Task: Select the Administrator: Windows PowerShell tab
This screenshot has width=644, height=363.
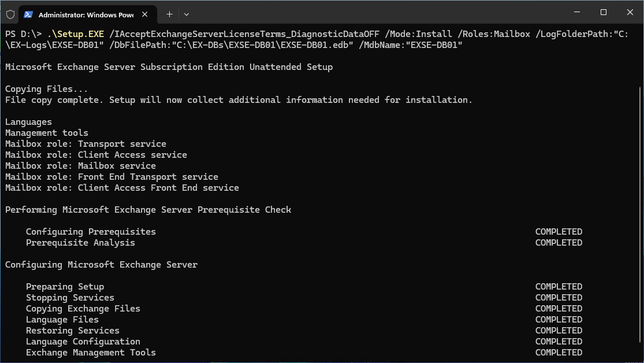Action: click(87, 14)
